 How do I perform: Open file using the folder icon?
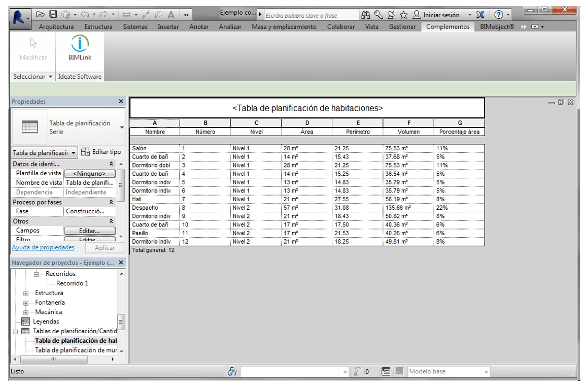[x=41, y=15]
